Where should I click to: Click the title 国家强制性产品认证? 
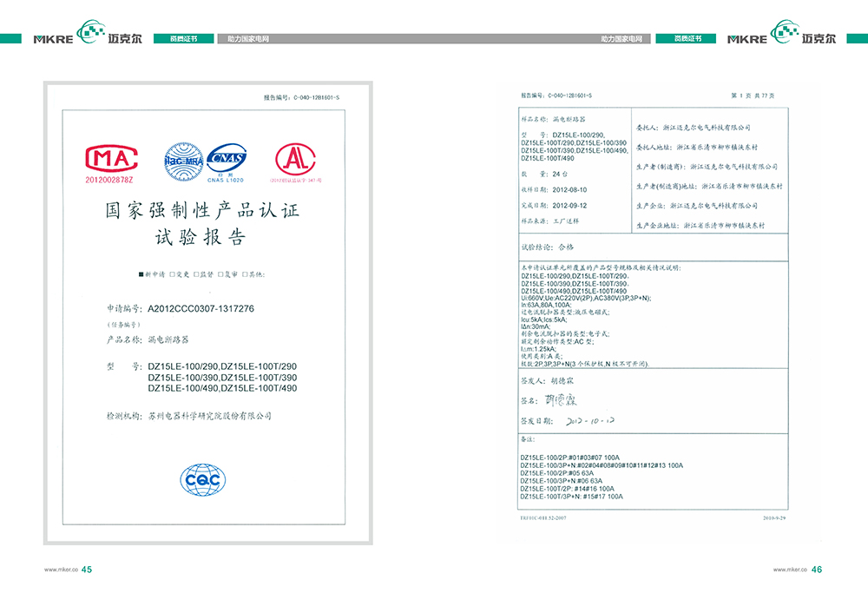point(202,210)
